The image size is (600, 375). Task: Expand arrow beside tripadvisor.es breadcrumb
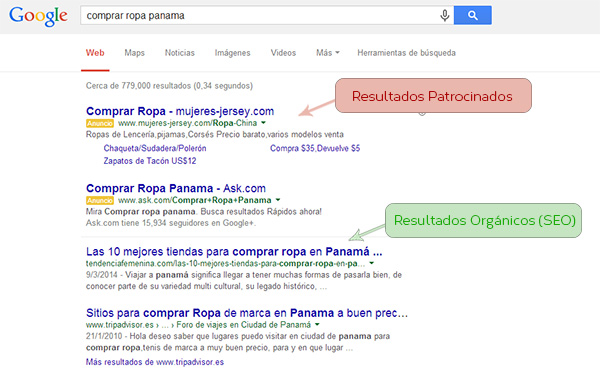coord(317,325)
